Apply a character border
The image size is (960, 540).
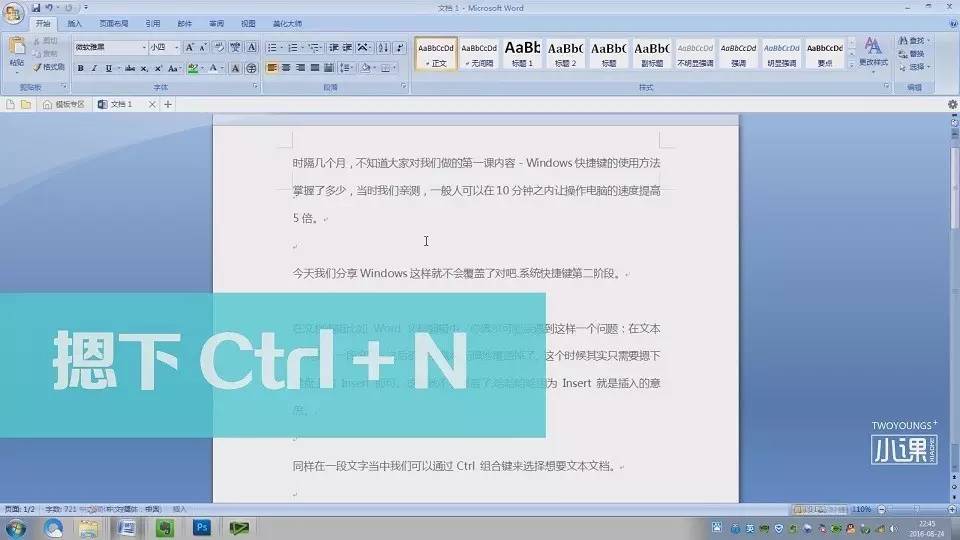(x=251, y=47)
